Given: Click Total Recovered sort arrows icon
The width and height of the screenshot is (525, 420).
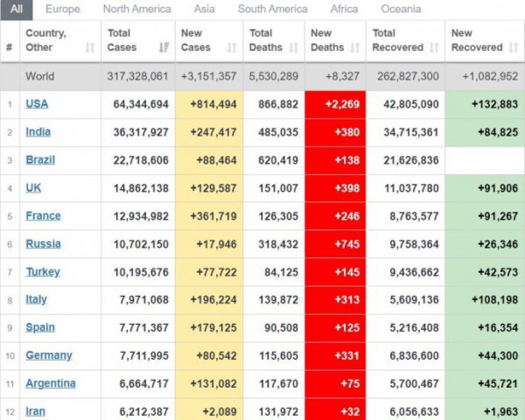Looking at the screenshot, I should [x=433, y=48].
